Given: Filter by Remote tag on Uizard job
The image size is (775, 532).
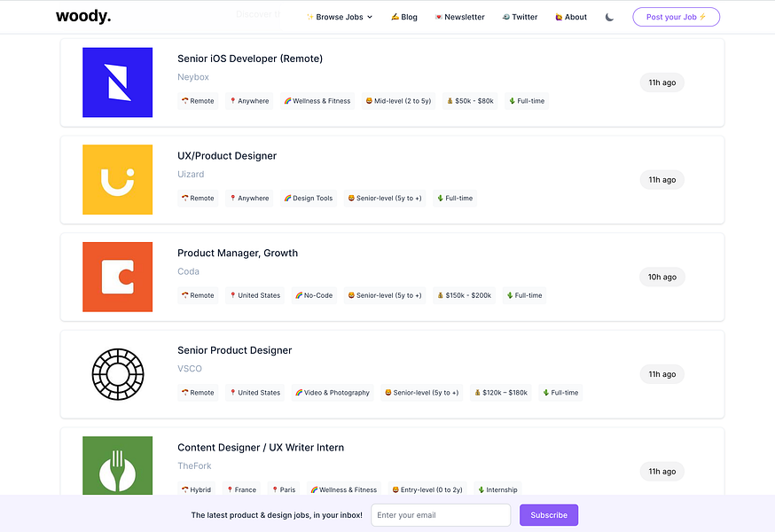Looking at the screenshot, I should point(198,199).
